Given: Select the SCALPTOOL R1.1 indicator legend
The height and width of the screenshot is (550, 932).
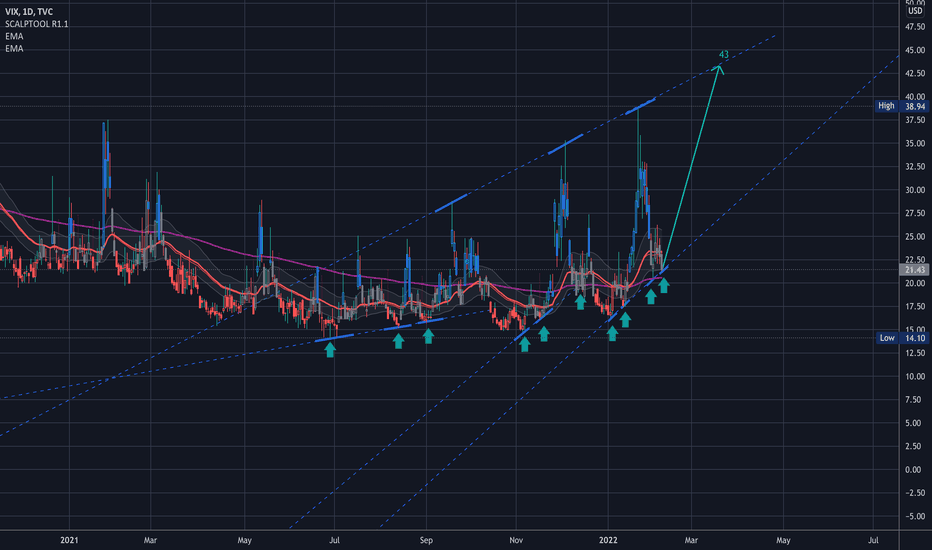Looking at the screenshot, I should [37, 24].
